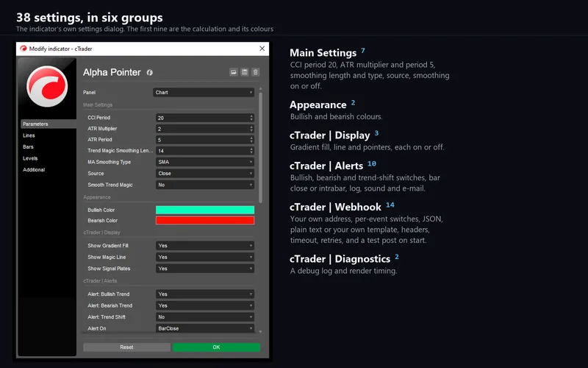This screenshot has height=368, width=588.
Task: Toggle the Alert: Trend Shift setting
Action: pos(205,317)
